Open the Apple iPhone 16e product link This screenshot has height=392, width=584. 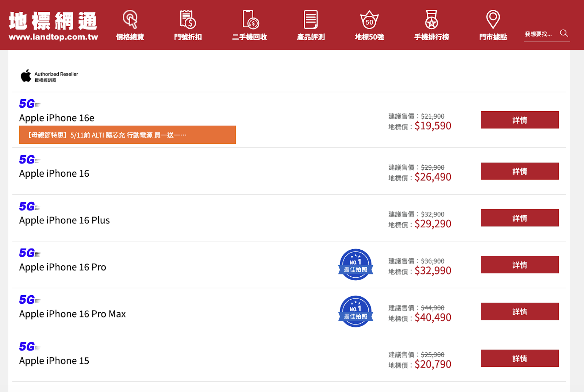tap(57, 118)
